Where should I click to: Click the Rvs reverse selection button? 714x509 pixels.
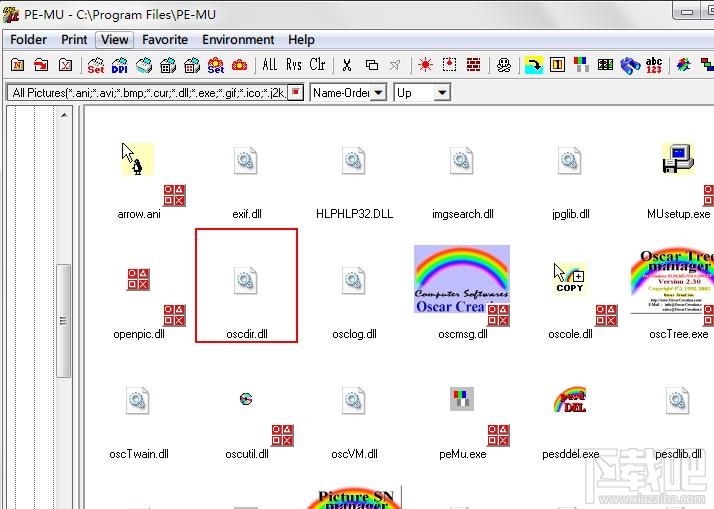click(x=294, y=65)
